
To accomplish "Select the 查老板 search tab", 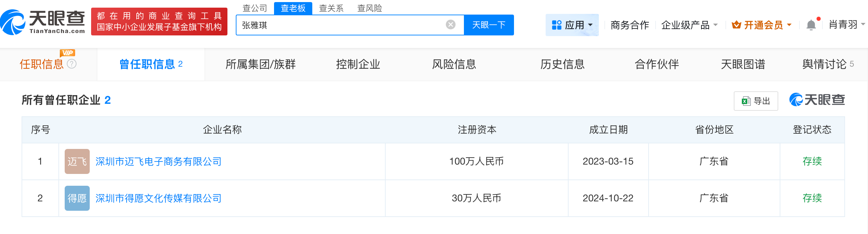I will (x=293, y=8).
